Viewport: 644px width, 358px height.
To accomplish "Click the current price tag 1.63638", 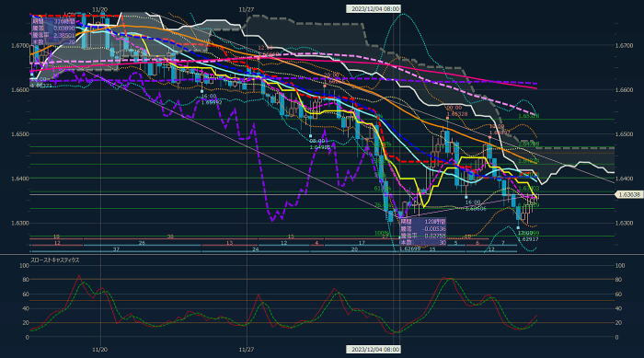I will (x=629, y=195).
